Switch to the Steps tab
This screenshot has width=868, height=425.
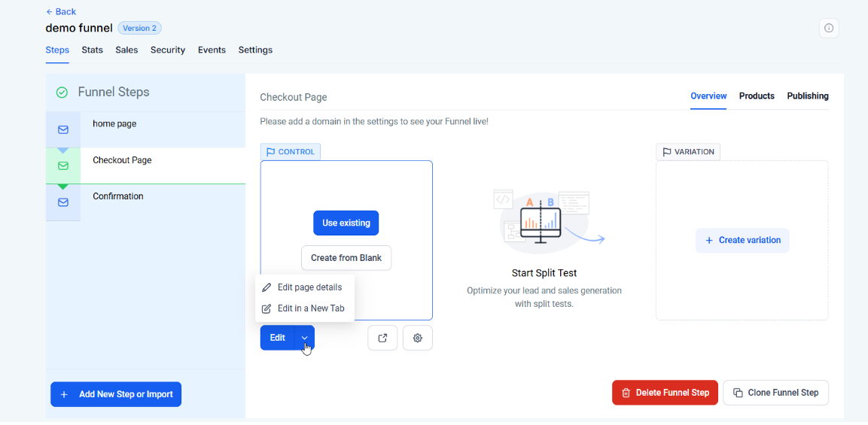[x=57, y=50]
